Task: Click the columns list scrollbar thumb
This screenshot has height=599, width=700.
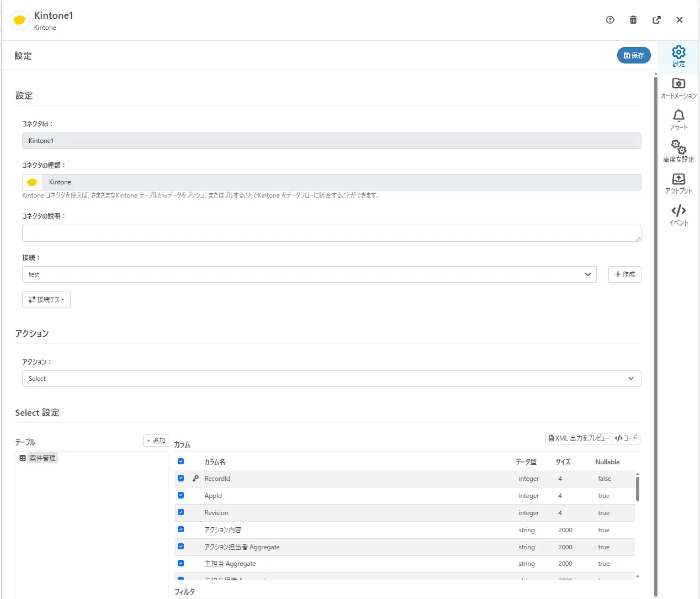Action: (x=638, y=489)
